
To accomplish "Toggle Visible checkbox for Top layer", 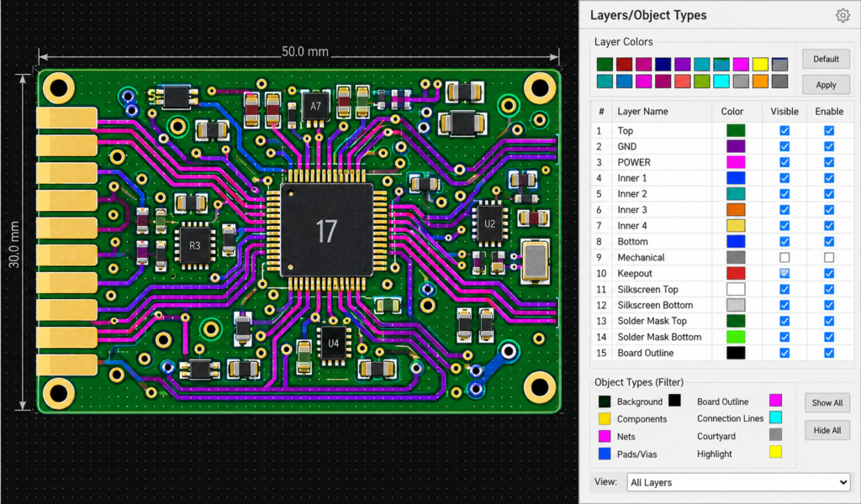I will coord(784,130).
